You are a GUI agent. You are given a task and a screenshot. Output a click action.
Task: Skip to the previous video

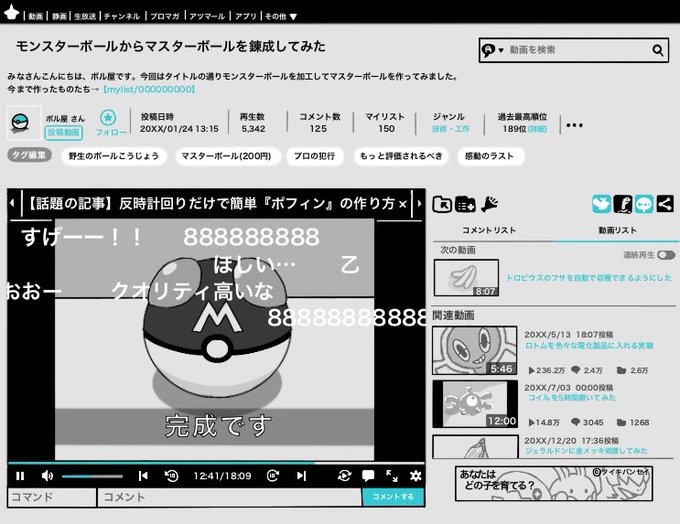[143, 476]
